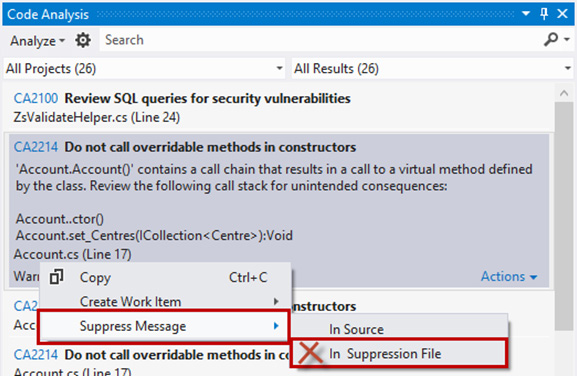Open the window position dropdown arrow

[526, 14]
